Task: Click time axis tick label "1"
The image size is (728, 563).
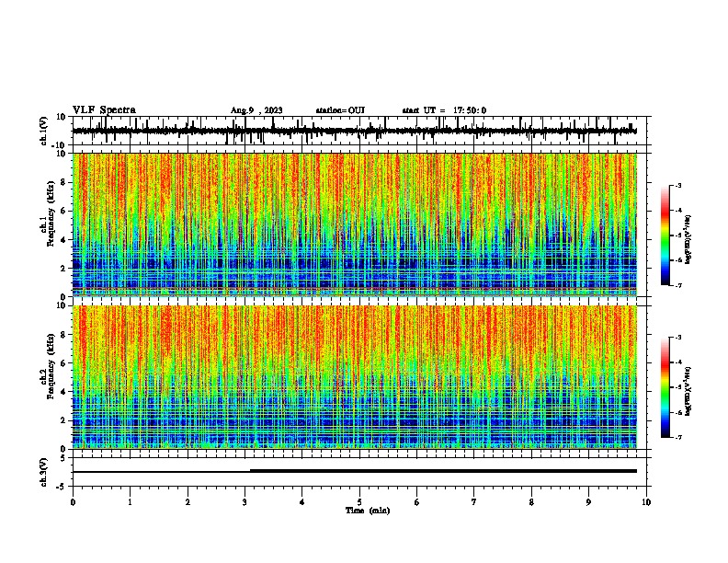Action: [x=130, y=502]
